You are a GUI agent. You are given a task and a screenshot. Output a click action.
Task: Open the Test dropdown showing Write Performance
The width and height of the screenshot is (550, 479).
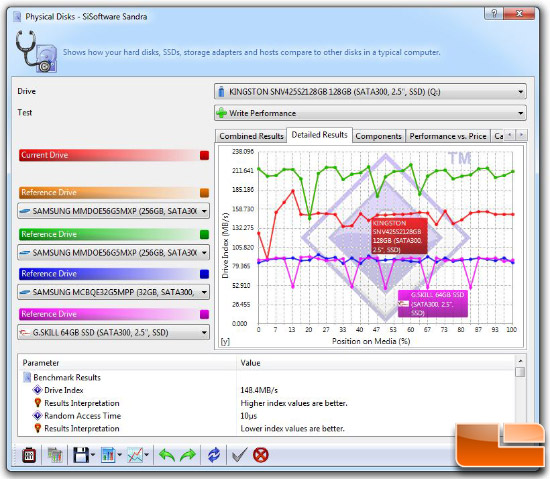point(370,113)
